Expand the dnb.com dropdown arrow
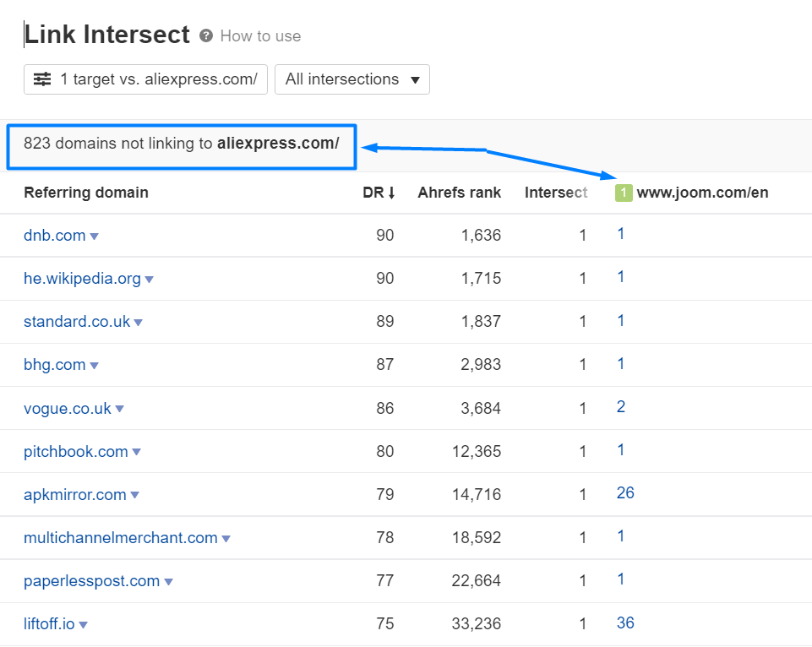812x647 pixels. point(95,237)
